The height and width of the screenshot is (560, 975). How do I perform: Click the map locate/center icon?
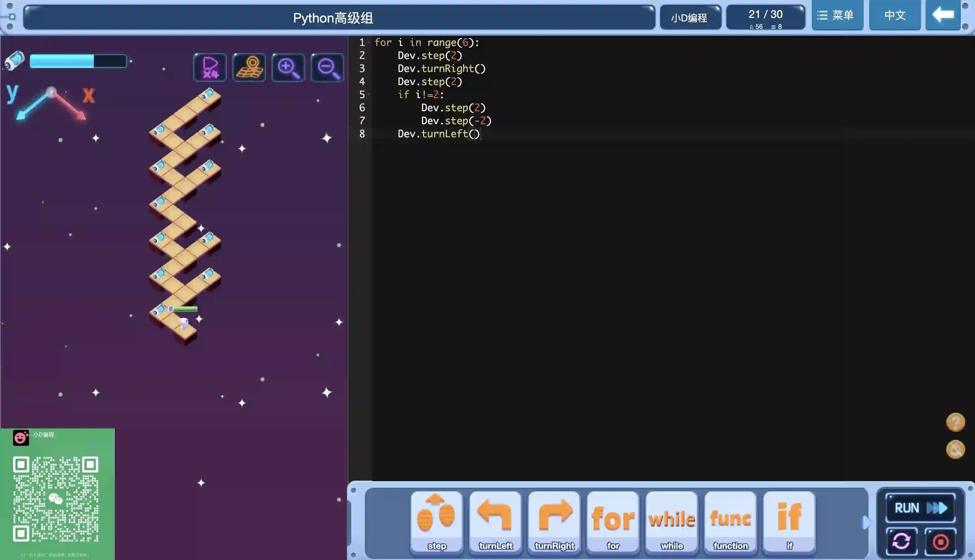coord(249,67)
